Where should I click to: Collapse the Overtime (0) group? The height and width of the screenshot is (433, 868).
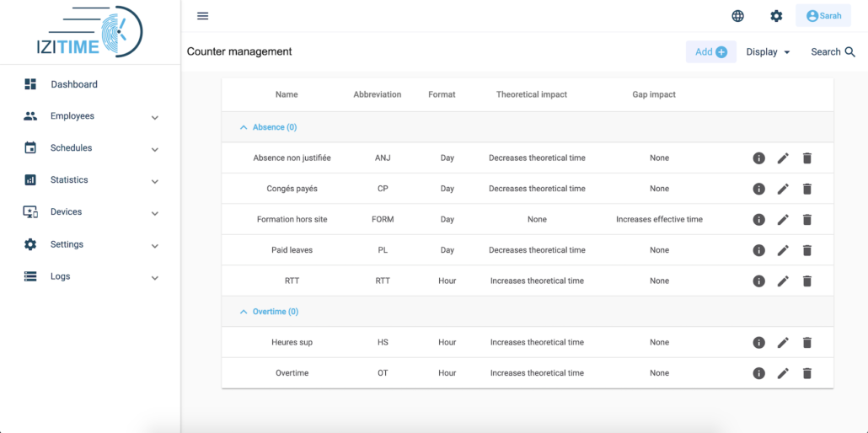click(x=269, y=312)
